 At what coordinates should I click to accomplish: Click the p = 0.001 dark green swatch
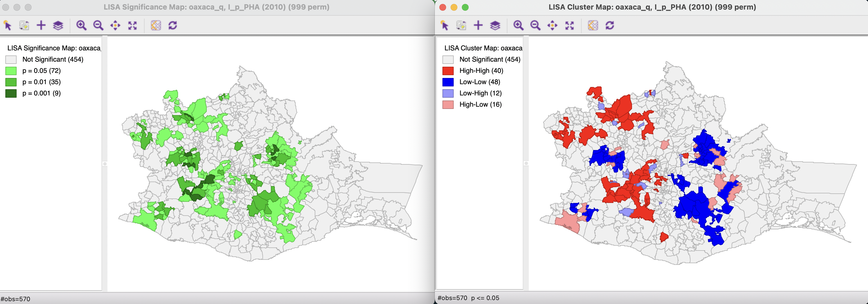coord(11,93)
